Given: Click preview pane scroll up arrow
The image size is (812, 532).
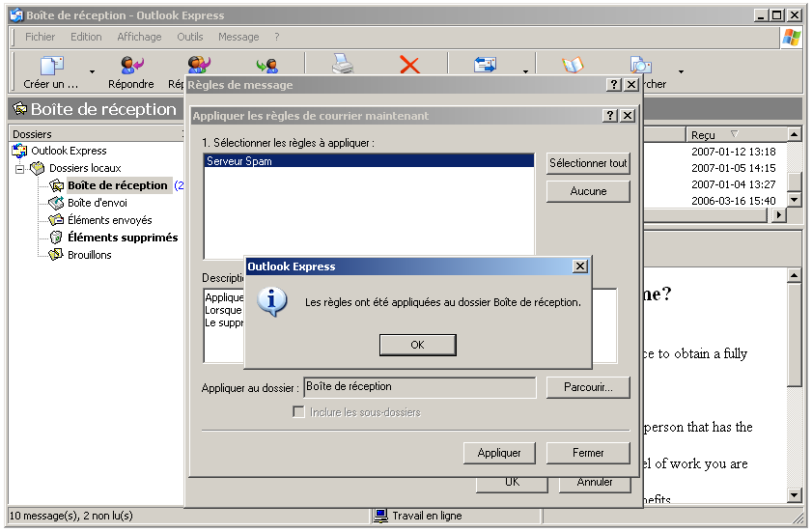Looking at the screenshot, I should [795, 275].
